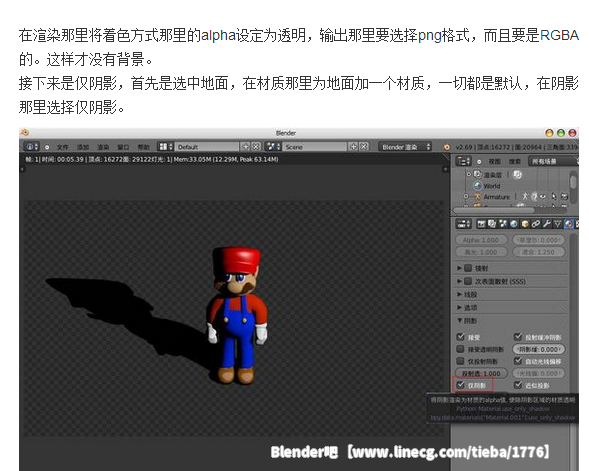Open the outliner 视图 View menu
This screenshot has height=471, width=589.
[494, 162]
